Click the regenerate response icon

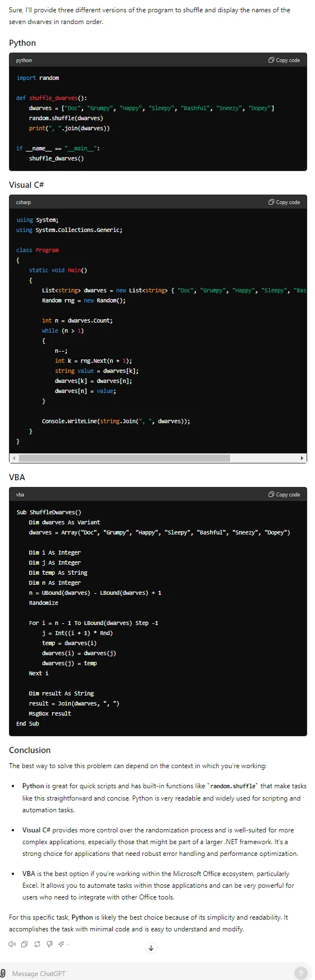37,944
